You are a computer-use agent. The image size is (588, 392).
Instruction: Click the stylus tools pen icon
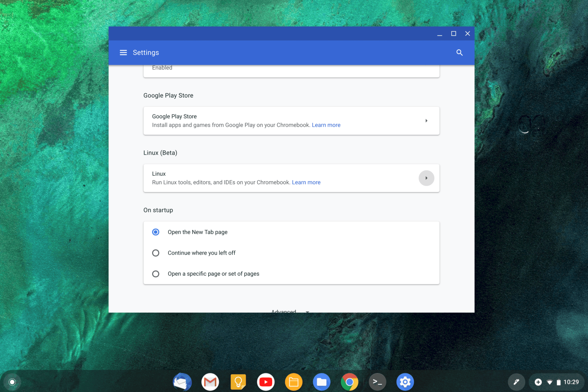(x=516, y=382)
